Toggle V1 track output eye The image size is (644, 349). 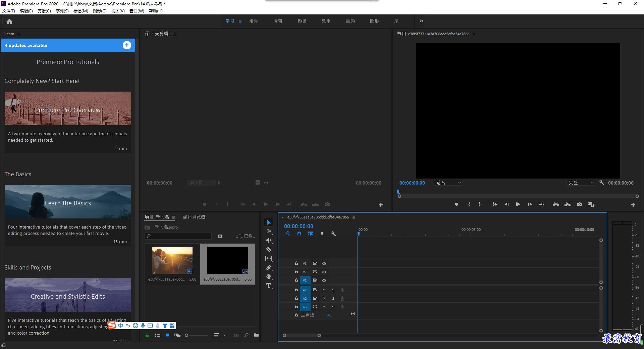[x=324, y=280]
